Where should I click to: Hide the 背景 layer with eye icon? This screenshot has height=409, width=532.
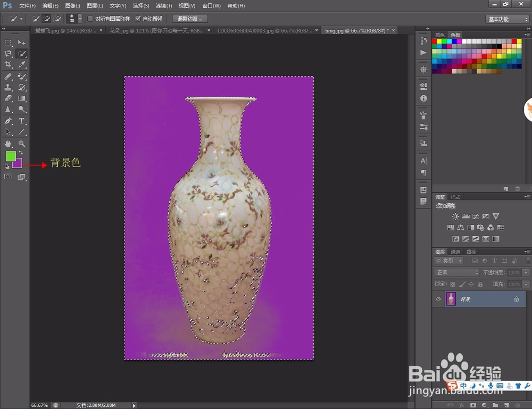438,299
